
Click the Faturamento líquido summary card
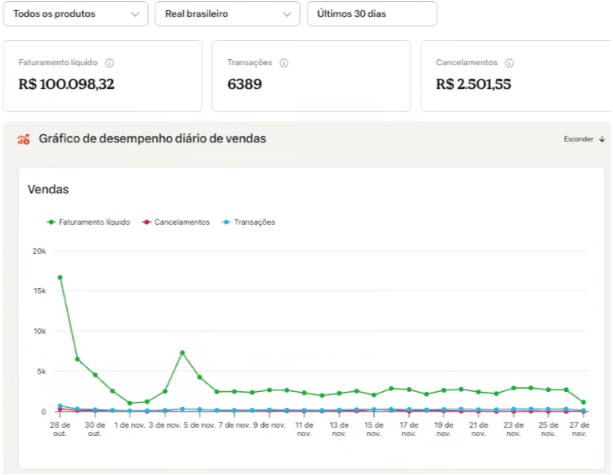click(103, 76)
